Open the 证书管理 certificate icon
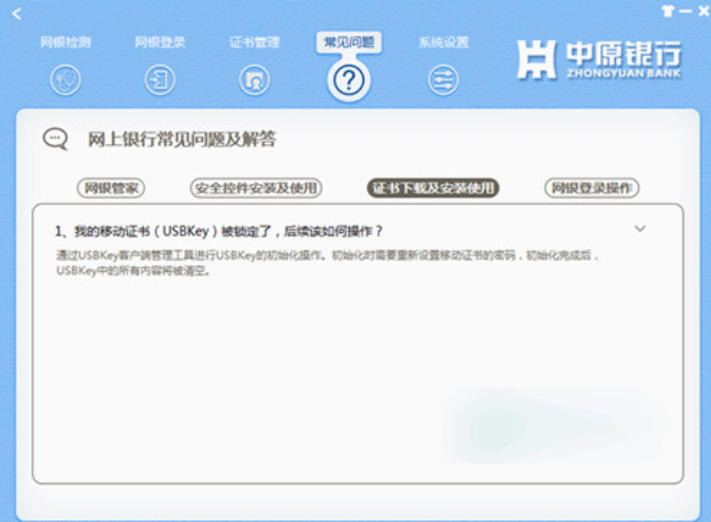 coord(254,80)
